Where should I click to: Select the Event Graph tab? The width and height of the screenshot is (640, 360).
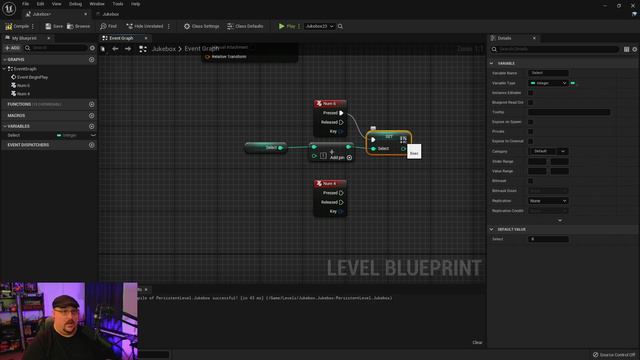[x=121, y=38]
